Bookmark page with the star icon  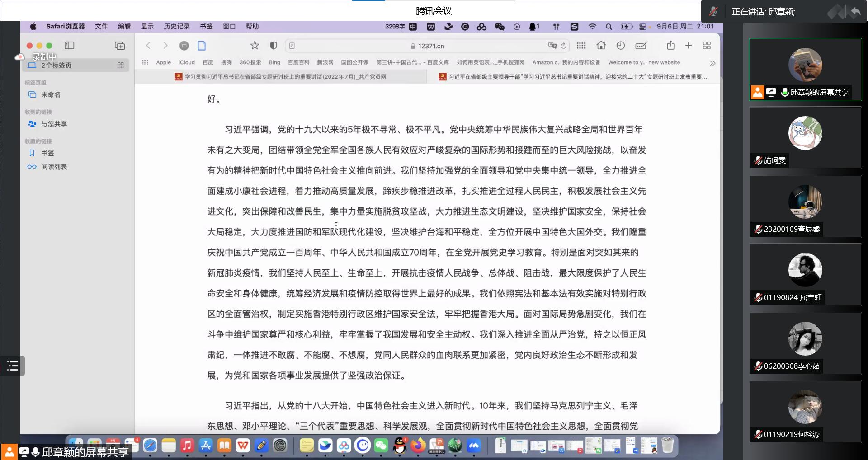(x=255, y=46)
